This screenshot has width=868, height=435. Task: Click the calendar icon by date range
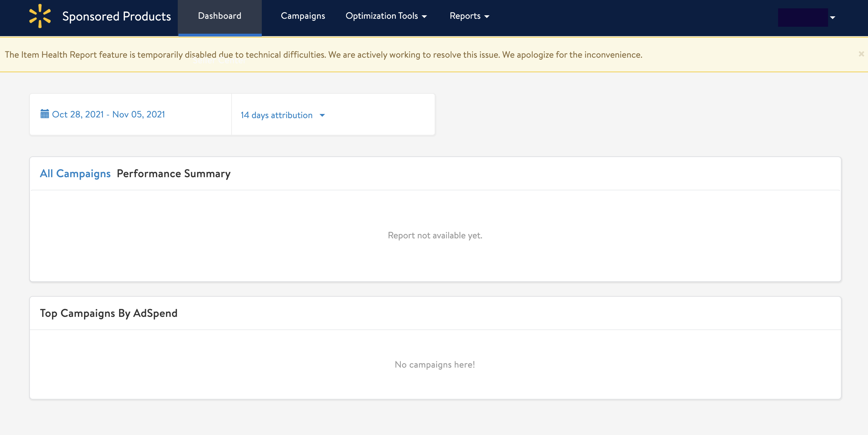tap(45, 114)
